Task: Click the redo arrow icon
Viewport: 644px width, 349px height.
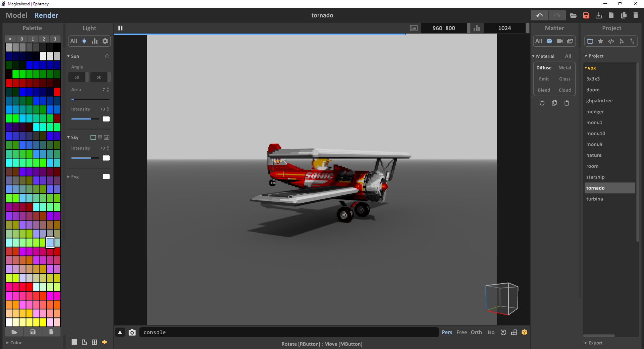Action: (x=557, y=15)
